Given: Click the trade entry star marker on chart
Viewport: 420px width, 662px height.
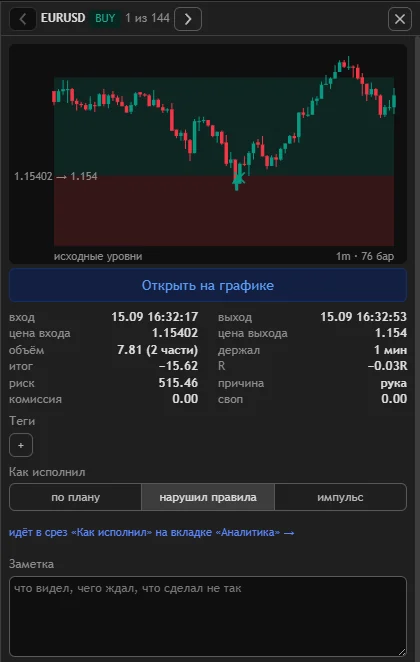Looking at the screenshot, I should pyautogui.click(x=238, y=179).
